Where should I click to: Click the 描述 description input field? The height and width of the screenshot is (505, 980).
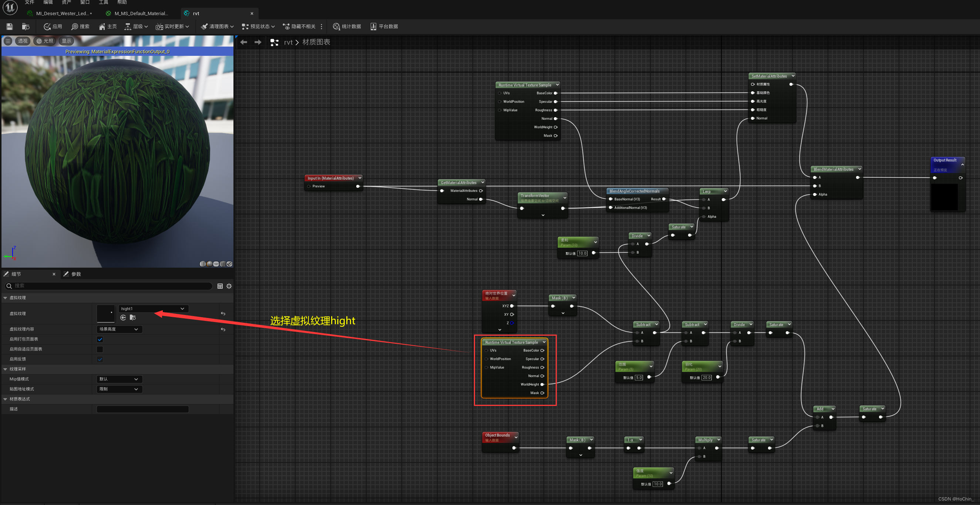point(143,409)
